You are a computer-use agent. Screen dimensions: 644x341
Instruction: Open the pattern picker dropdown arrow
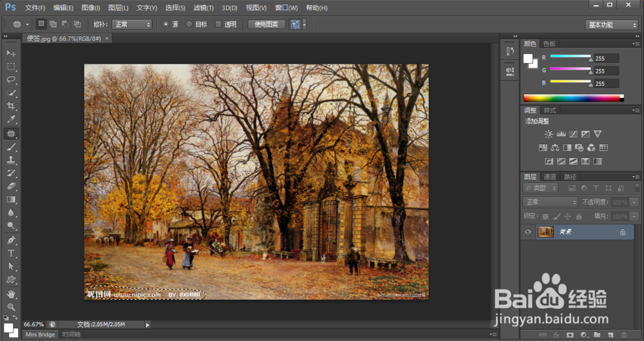(x=305, y=24)
